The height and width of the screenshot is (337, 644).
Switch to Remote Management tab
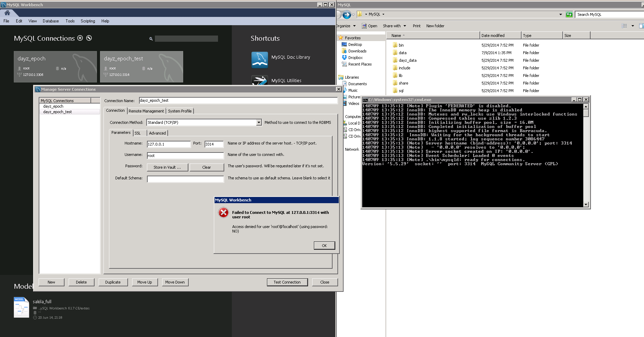pos(146,111)
